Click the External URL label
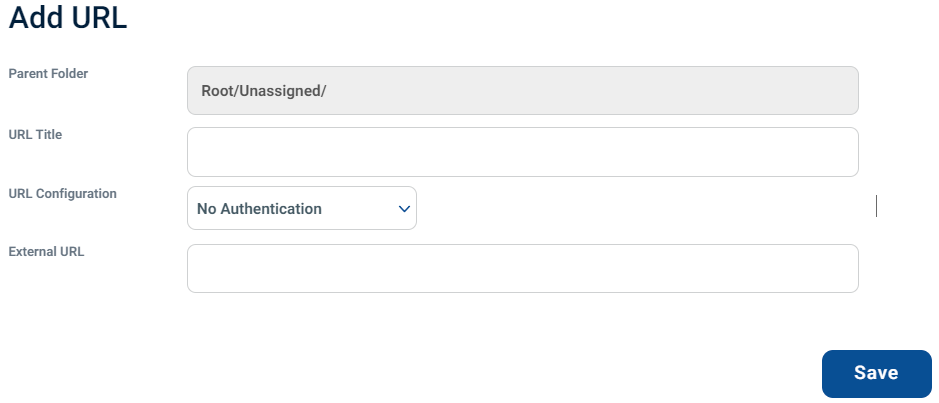 click(47, 252)
